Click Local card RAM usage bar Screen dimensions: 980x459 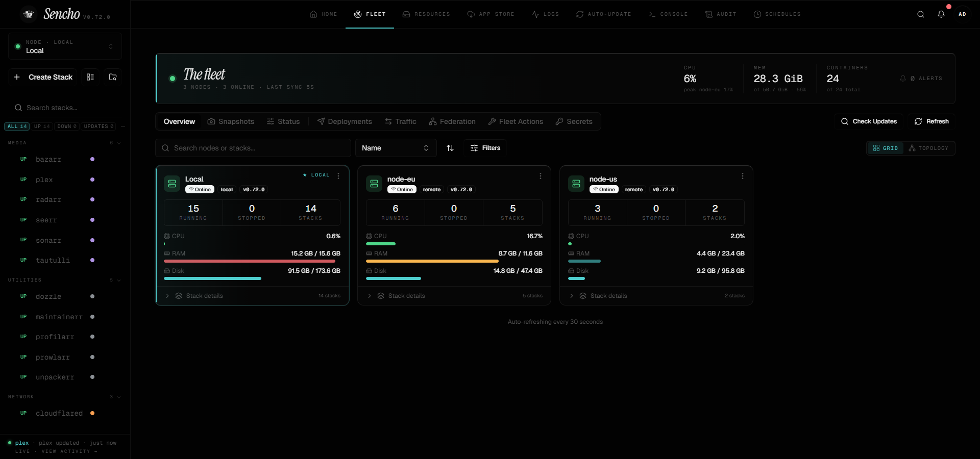[x=252, y=261]
